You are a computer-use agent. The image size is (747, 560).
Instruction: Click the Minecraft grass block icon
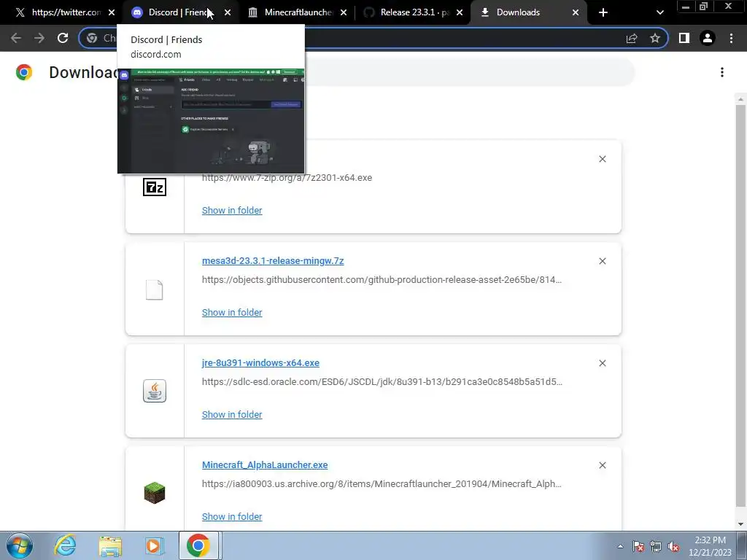coord(155,493)
